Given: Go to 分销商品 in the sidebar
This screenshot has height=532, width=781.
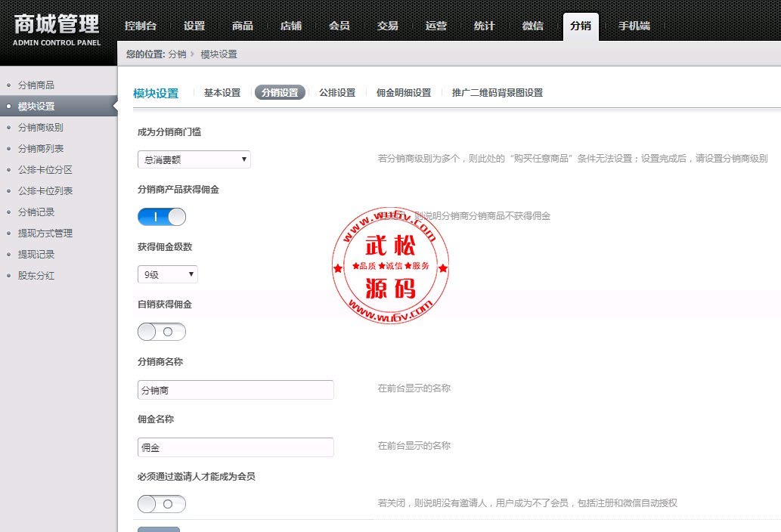Looking at the screenshot, I should 36,85.
